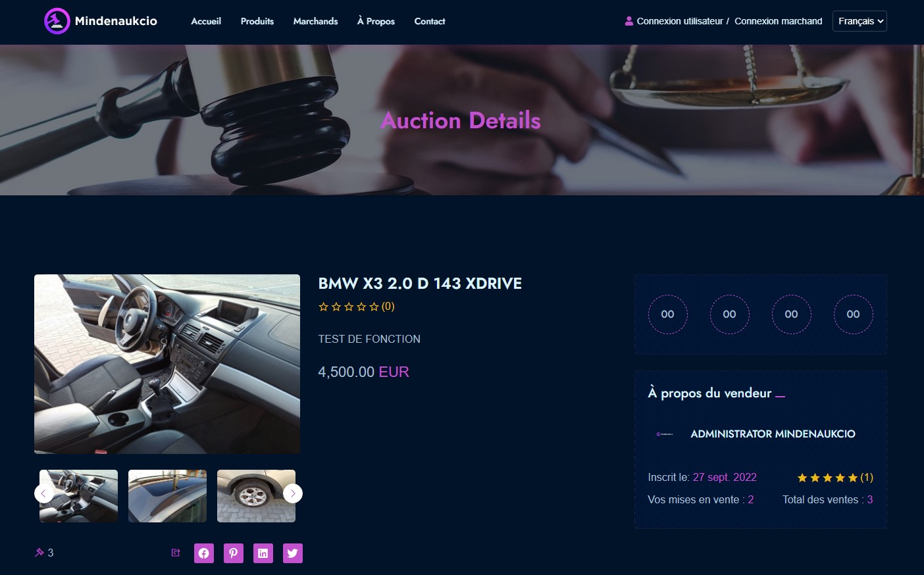Select the wheel thumbnail image
Image resolution: width=924 pixels, height=575 pixels.
(x=256, y=496)
